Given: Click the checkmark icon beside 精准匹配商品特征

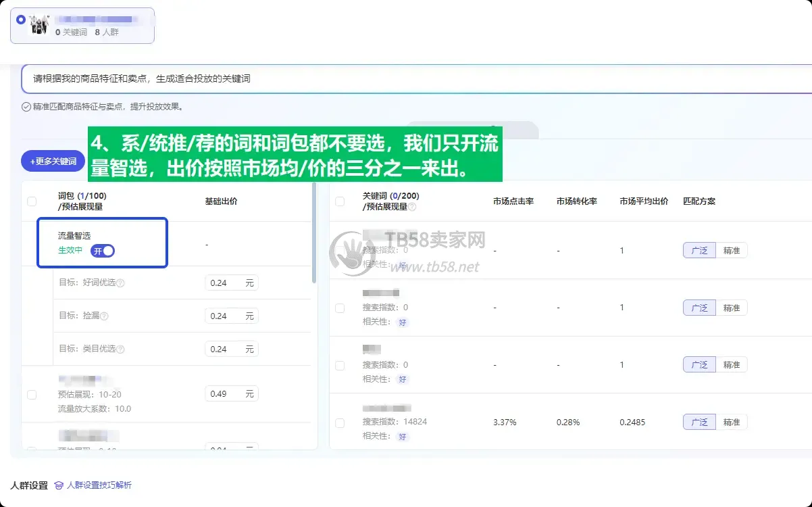Looking at the screenshot, I should pyautogui.click(x=26, y=107).
